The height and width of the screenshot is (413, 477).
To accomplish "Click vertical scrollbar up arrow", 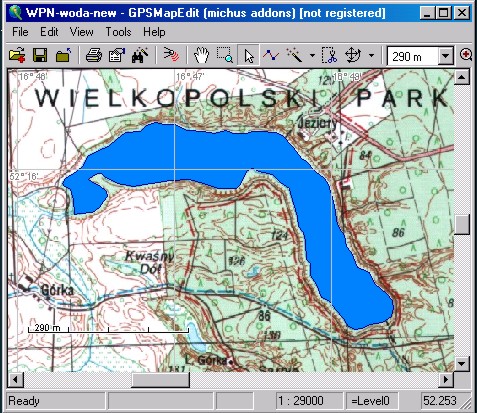I will coord(462,77).
